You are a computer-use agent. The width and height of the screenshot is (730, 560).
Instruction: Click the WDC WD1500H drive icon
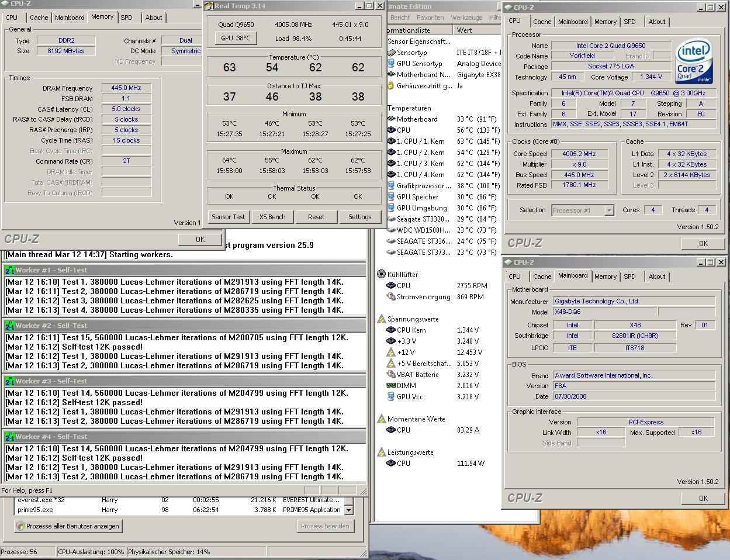click(x=391, y=230)
